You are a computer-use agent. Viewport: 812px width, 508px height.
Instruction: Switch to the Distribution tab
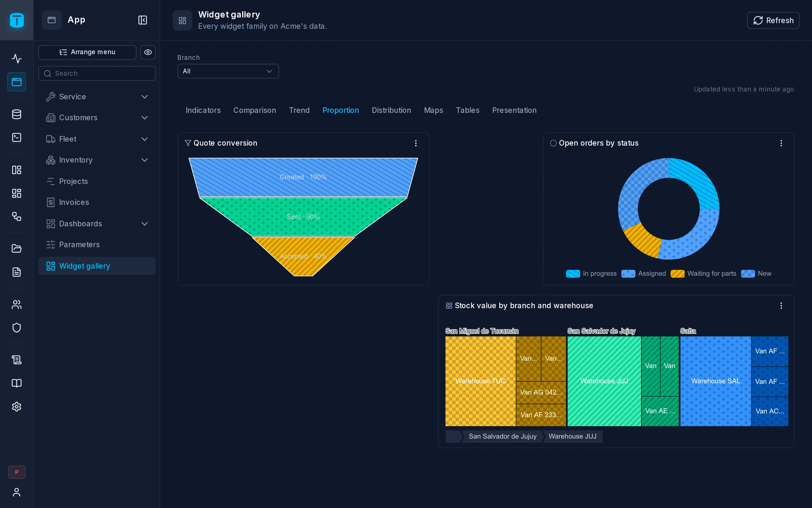coord(391,110)
